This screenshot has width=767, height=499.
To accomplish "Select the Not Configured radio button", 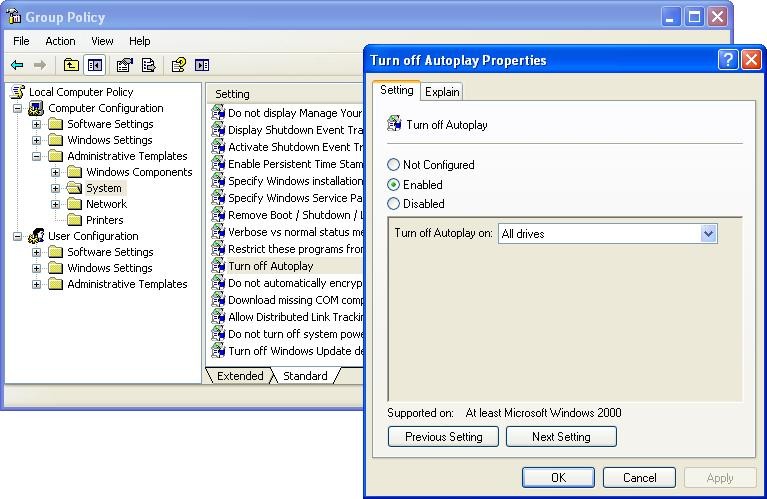I will [394, 165].
